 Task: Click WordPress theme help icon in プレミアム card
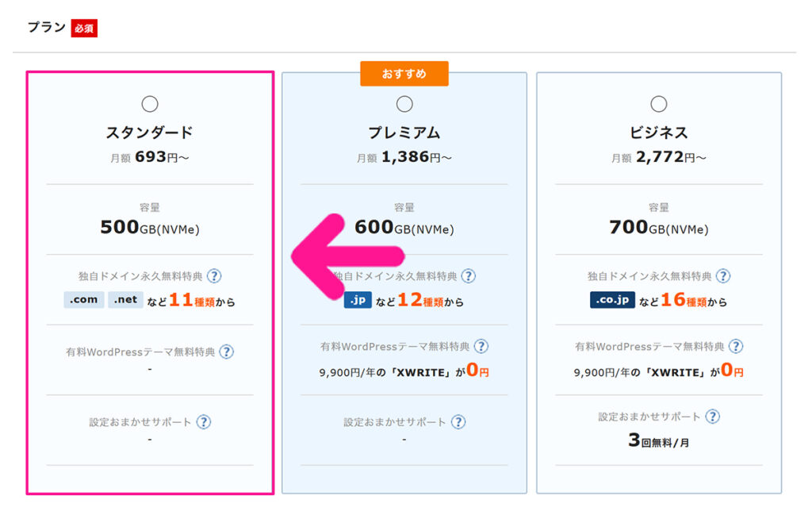pyautogui.click(x=481, y=347)
